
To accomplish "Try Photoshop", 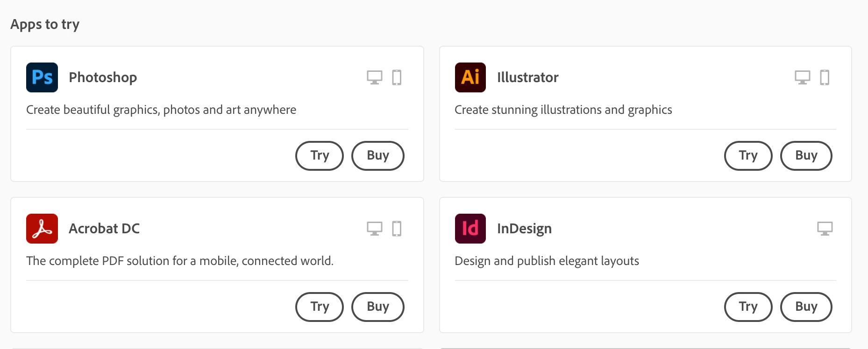I will (x=320, y=156).
